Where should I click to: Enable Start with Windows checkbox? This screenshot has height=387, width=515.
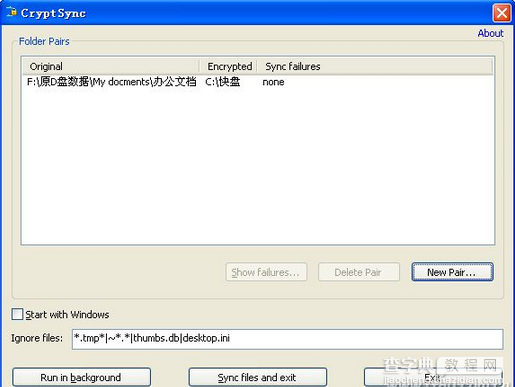17,314
